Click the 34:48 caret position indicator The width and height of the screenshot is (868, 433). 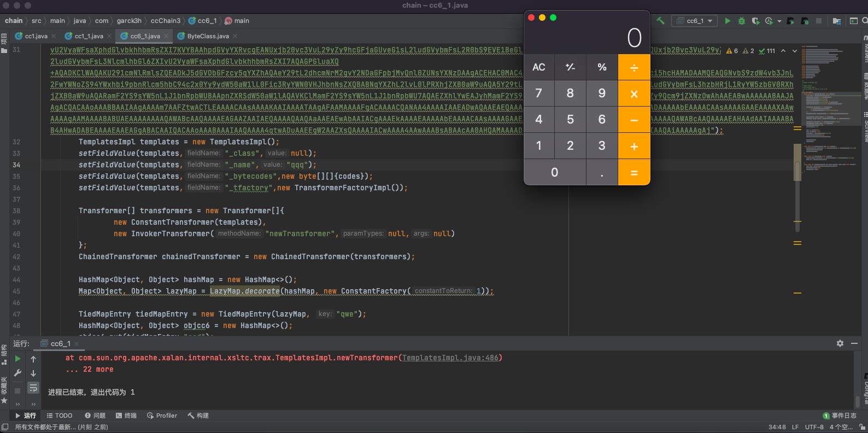click(777, 427)
